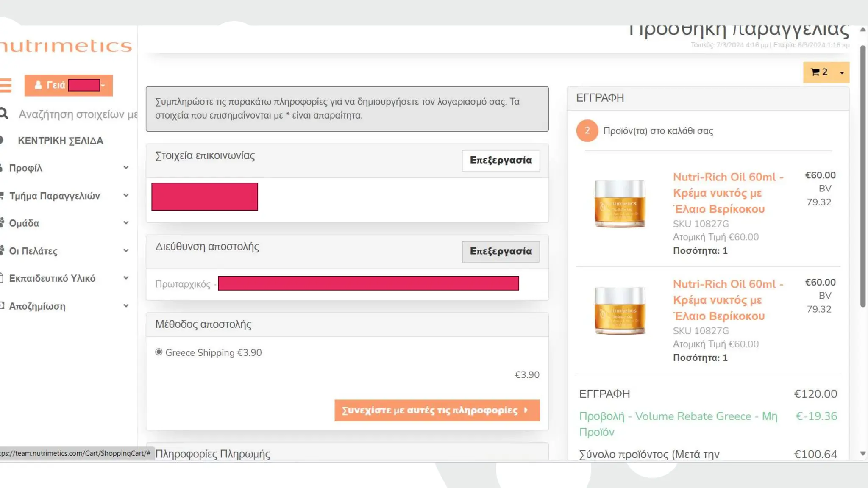Image resolution: width=868 pixels, height=488 pixels.
Task: Click the first Nutri-Rich Oil product thumbnail
Action: point(620,203)
